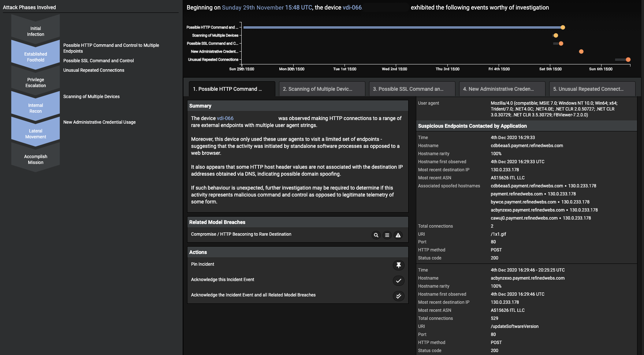Click the Possible HTTP Command timeline end marker
Viewport: 644px width, 355px height.
563,27
